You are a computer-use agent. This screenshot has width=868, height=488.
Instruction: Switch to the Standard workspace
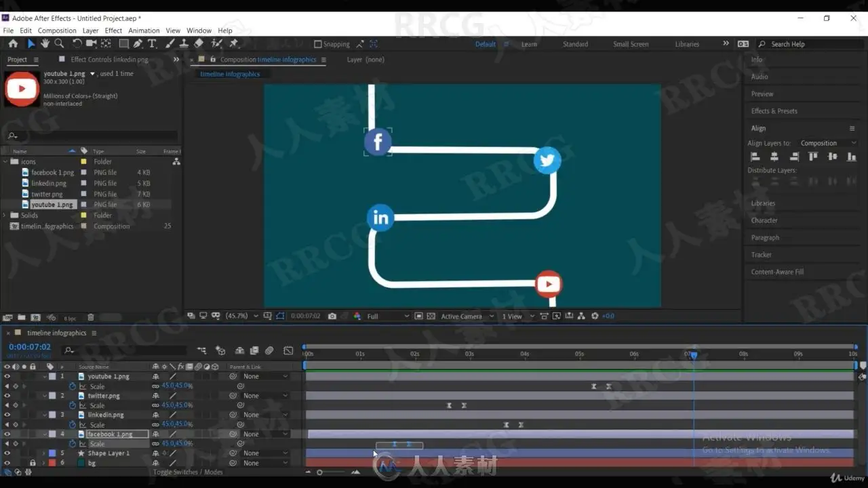575,44
